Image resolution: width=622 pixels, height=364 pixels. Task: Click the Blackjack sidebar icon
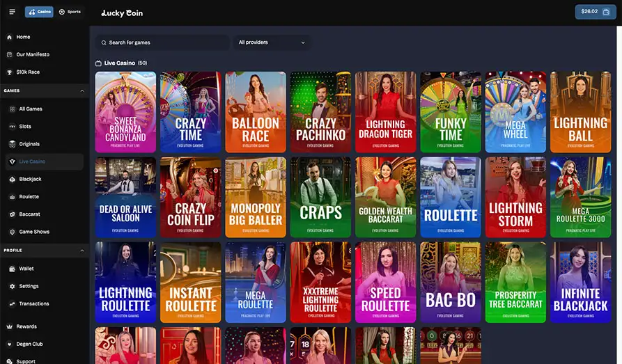tap(13, 180)
